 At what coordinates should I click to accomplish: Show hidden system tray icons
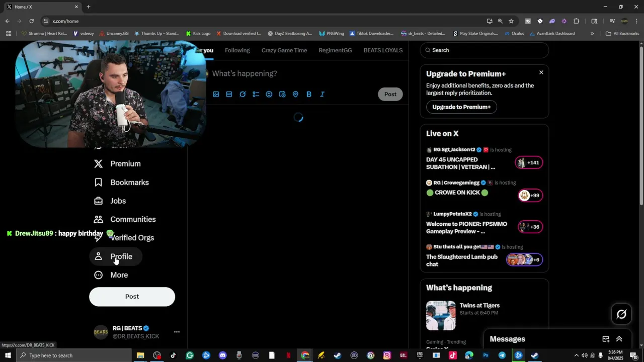577,355
